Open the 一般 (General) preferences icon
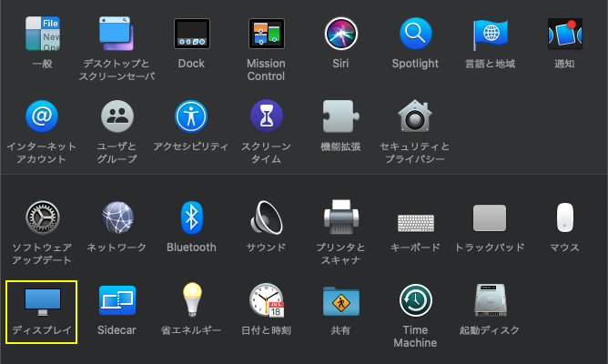The image size is (608, 364). [42, 34]
